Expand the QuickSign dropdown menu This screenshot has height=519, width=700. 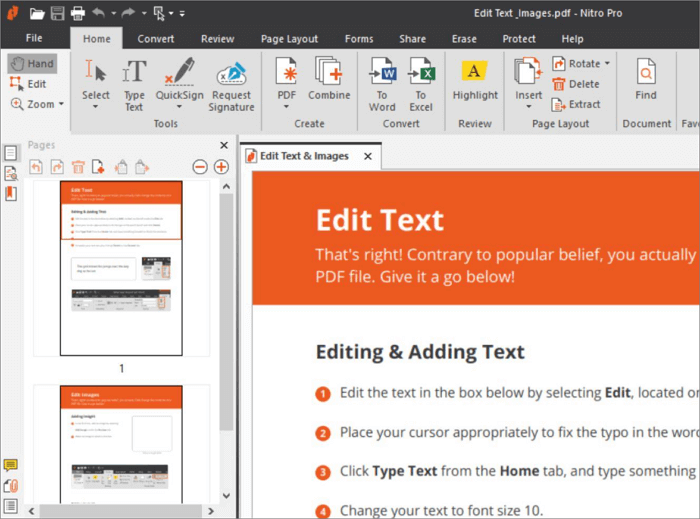[x=179, y=107]
